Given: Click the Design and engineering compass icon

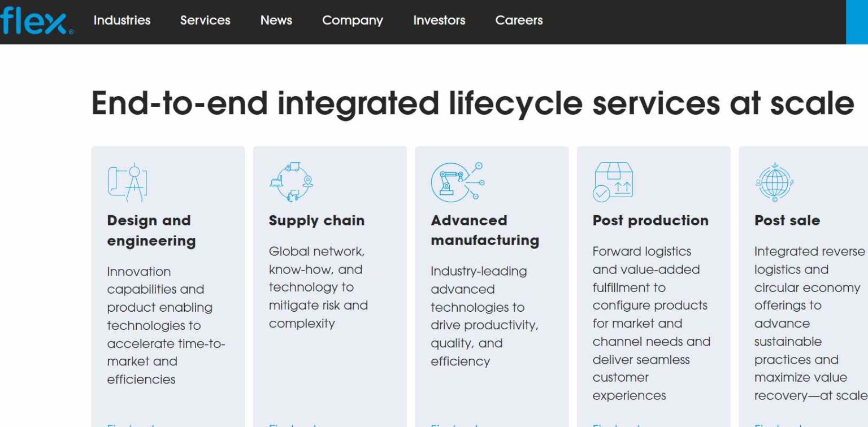Looking at the screenshot, I should [x=126, y=181].
